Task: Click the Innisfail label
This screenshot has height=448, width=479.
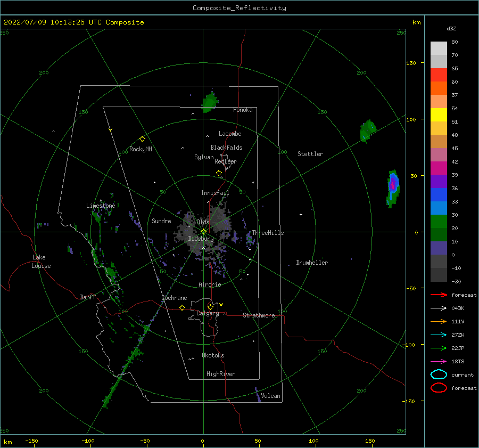Action: click(x=215, y=193)
